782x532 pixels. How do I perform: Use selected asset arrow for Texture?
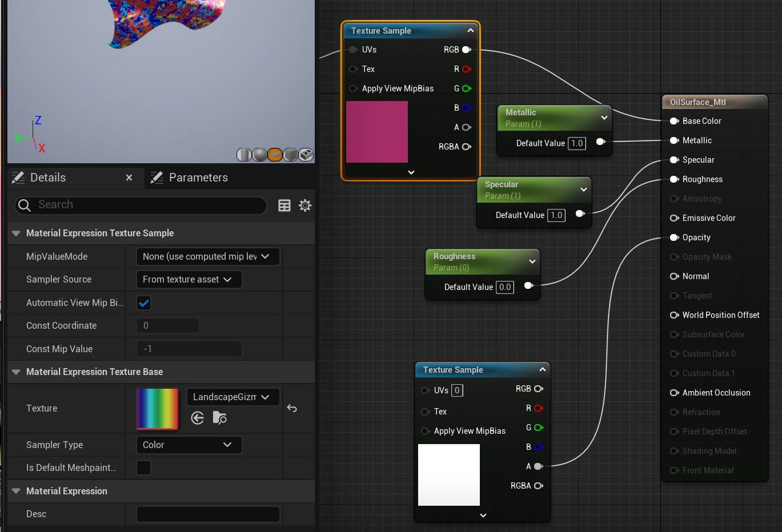point(198,418)
